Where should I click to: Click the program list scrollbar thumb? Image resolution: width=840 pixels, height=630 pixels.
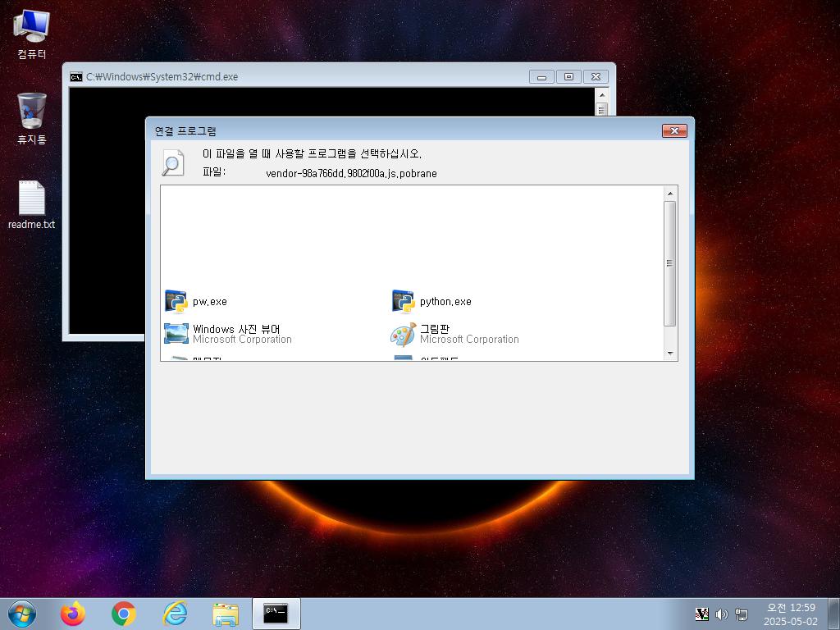click(669, 263)
